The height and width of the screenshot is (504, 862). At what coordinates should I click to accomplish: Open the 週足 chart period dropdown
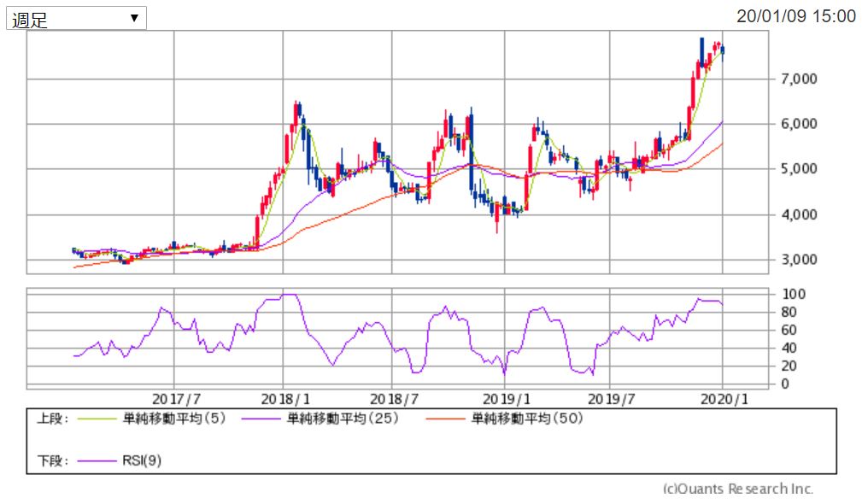(76, 19)
